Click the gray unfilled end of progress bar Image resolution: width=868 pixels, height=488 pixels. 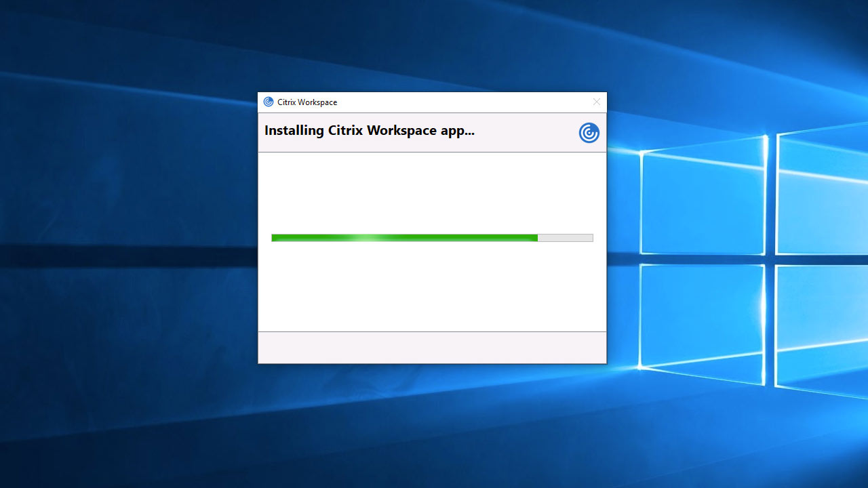click(565, 238)
